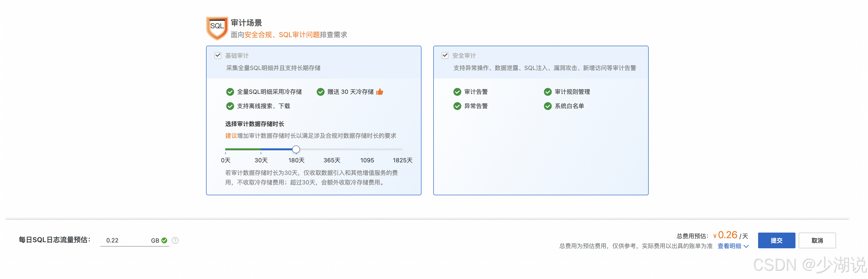This screenshot has height=279, width=868.
Task: Click green validation check next to GB
Action: coord(165,241)
